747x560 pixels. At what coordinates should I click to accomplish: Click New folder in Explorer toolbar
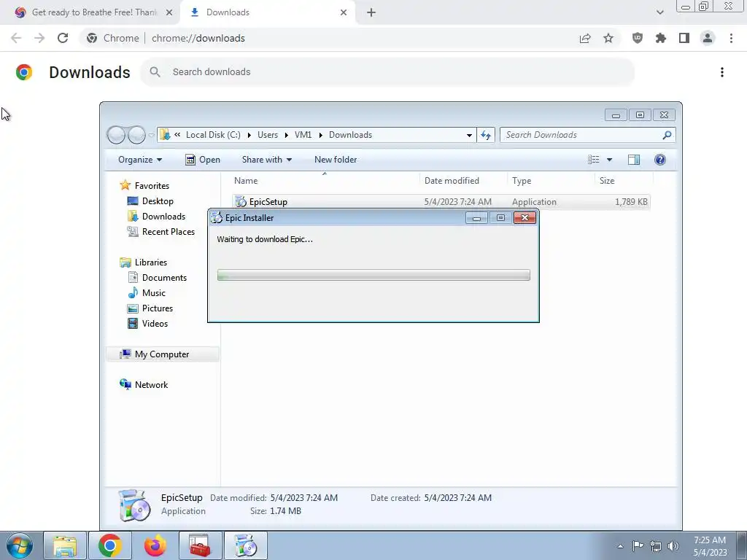[336, 160]
